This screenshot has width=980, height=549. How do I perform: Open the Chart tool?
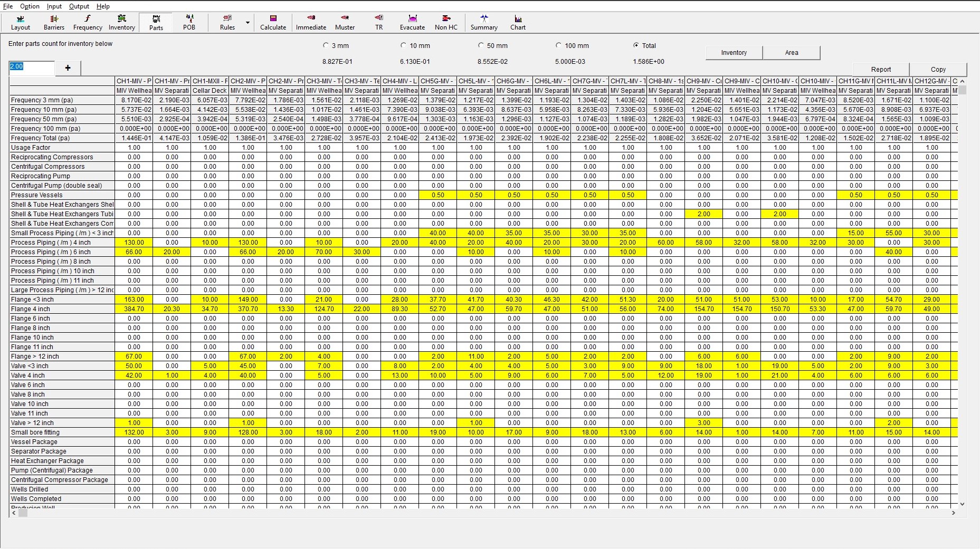[518, 23]
